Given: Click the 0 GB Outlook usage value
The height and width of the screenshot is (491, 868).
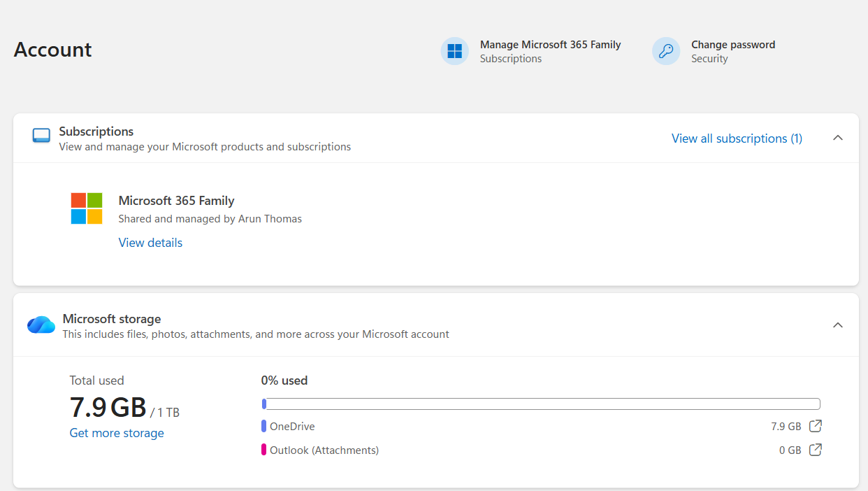Looking at the screenshot, I should click(x=790, y=450).
